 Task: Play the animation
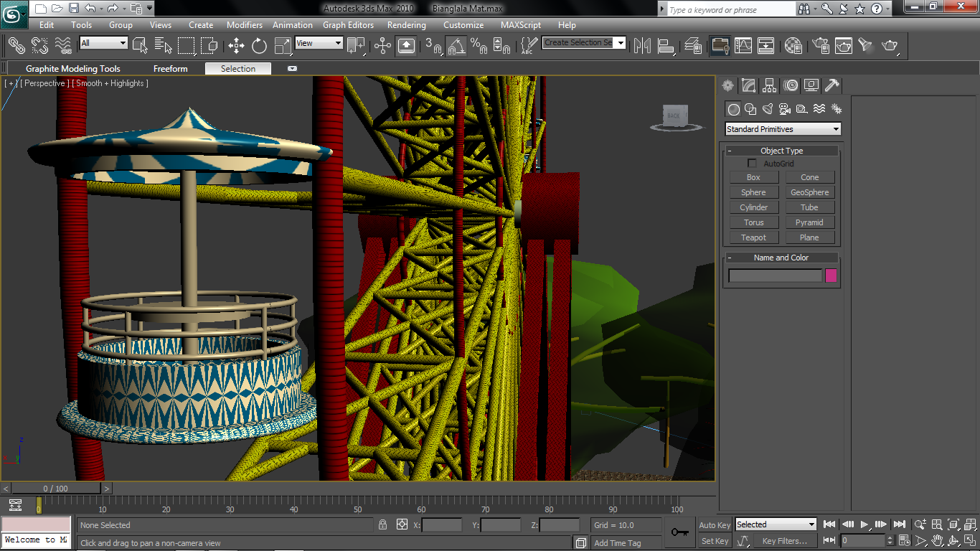864,524
